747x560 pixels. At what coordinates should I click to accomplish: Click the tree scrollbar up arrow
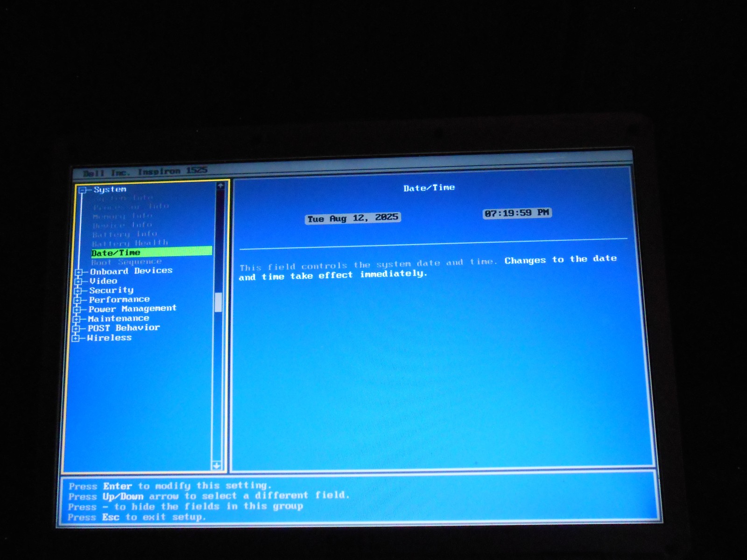point(220,186)
